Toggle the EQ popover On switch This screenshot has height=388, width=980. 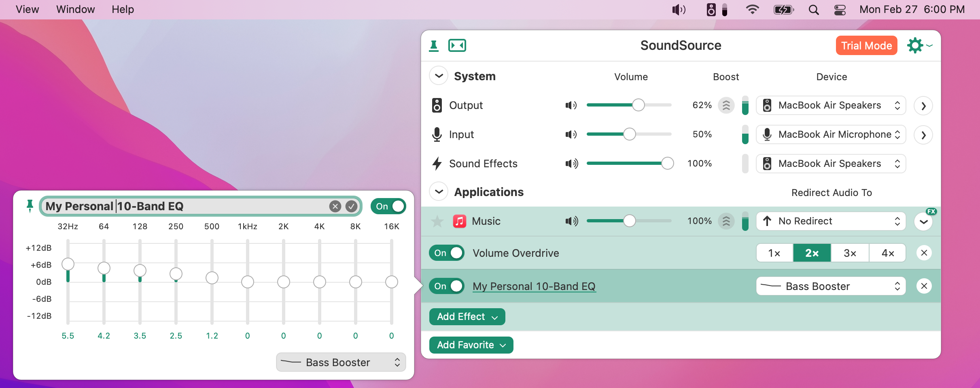[x=388, y=206]
